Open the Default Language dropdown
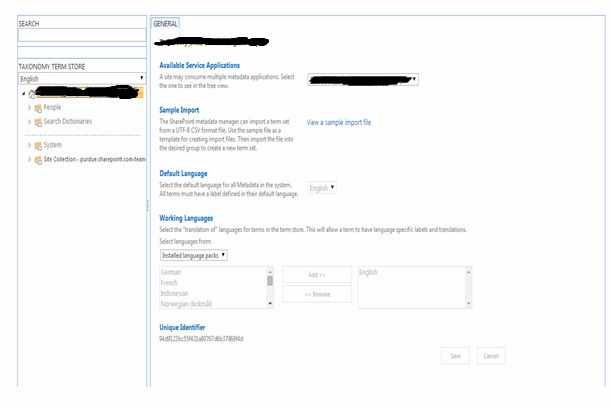This screenshot has width=611, height=408. (x=322, y=188)
